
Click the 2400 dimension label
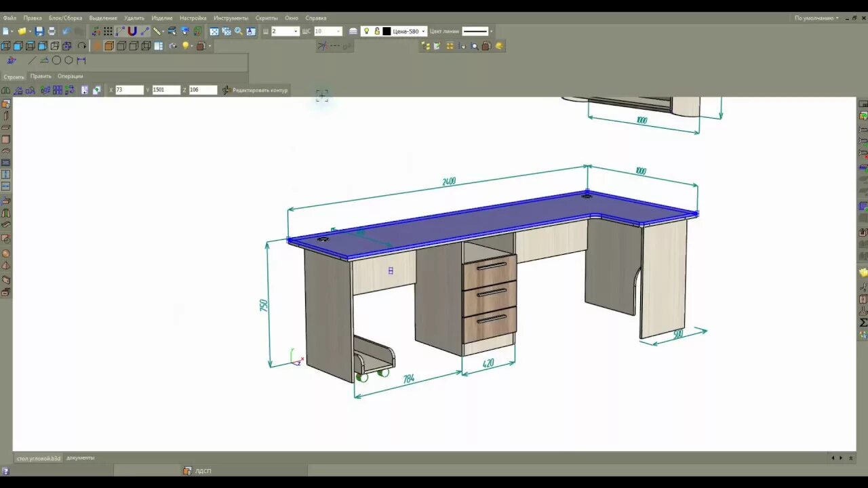(x=449, y=182)
